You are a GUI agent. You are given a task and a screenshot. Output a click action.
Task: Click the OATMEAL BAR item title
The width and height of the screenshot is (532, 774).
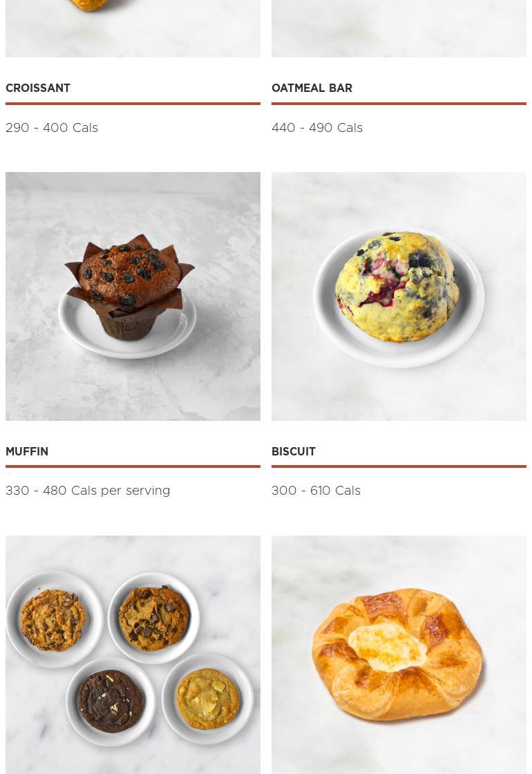tap(312, 88)
